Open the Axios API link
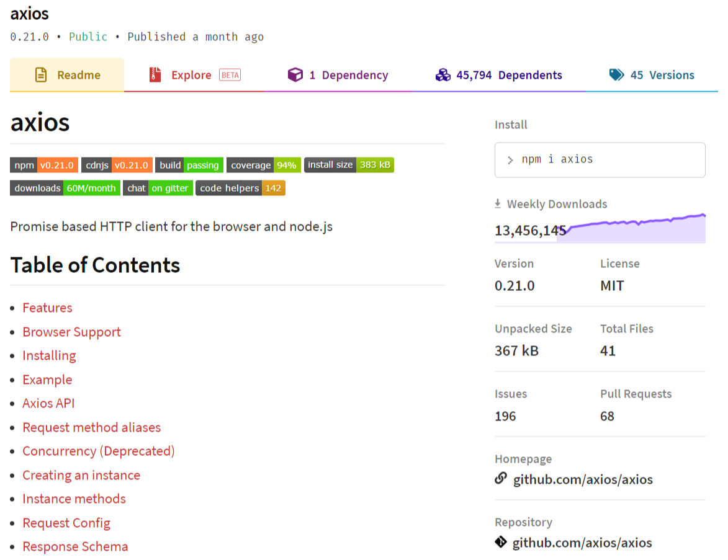This screenshot has height=560, width=728. [x=48, y=403]
